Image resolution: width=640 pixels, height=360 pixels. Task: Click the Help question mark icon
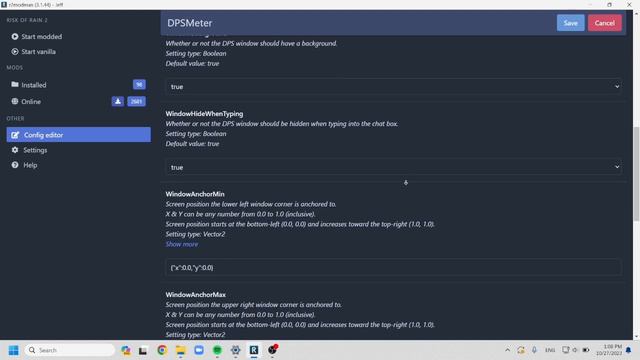point(15,165)
